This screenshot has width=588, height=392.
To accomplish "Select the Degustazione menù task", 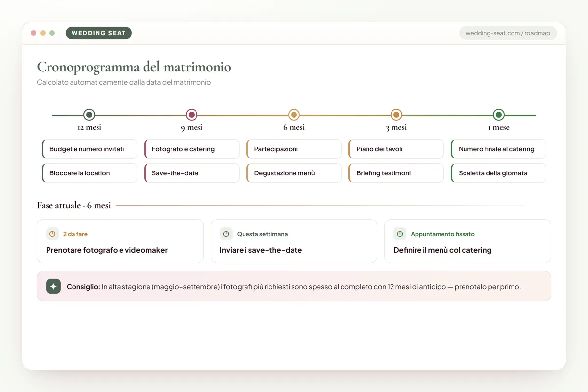I will (x=294, y=173).
